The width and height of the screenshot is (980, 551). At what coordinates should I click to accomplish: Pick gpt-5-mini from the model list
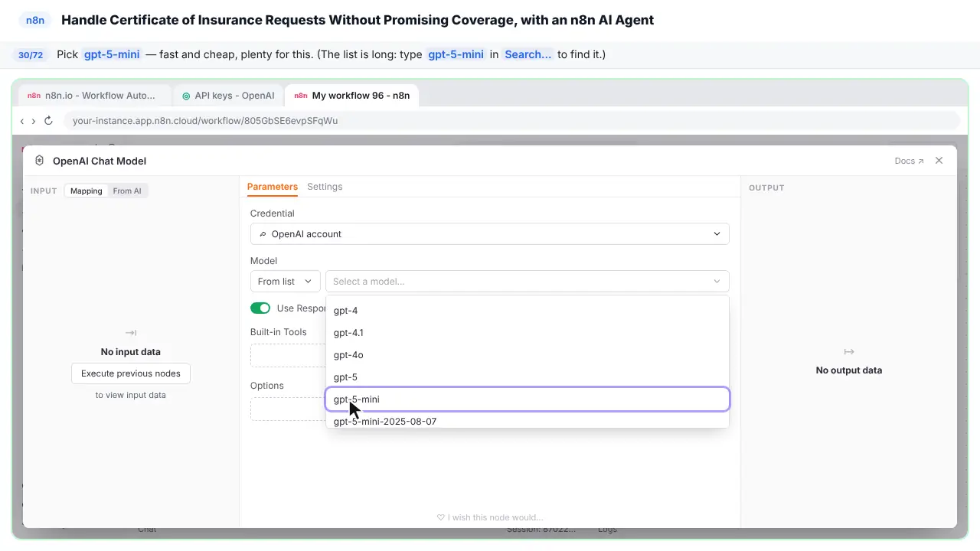pos(528,399)
